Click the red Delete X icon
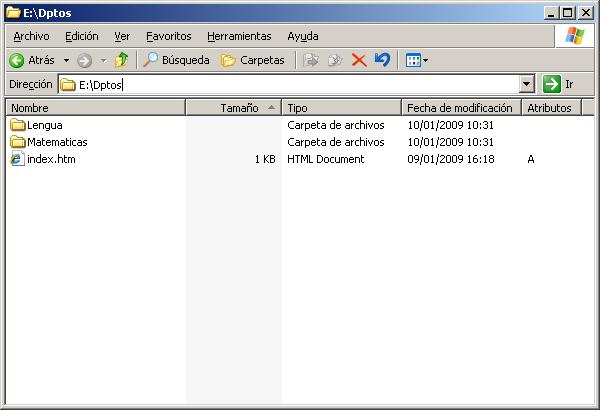The height and width of the screenshot is (410, 600). click(358, 60)
